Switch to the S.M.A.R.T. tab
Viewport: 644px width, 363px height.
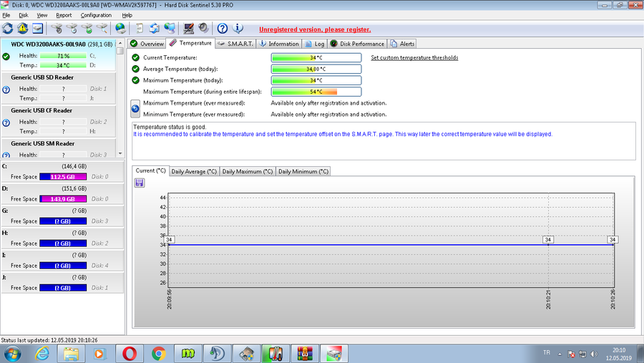(x=235, y=44)
